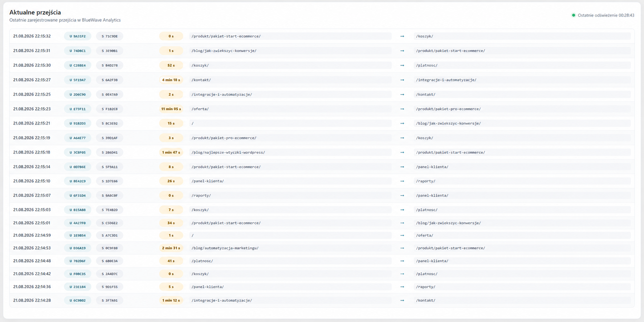Open session badge S 5F9A11
This screenshot has height=322, width=644.
[110, 167]
